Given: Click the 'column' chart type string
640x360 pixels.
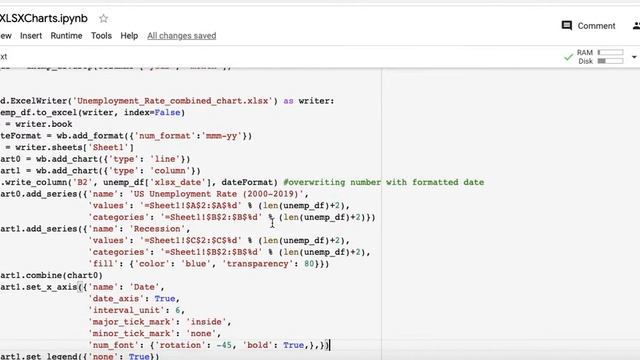Looking at the screenshot, I should point(170,171).
